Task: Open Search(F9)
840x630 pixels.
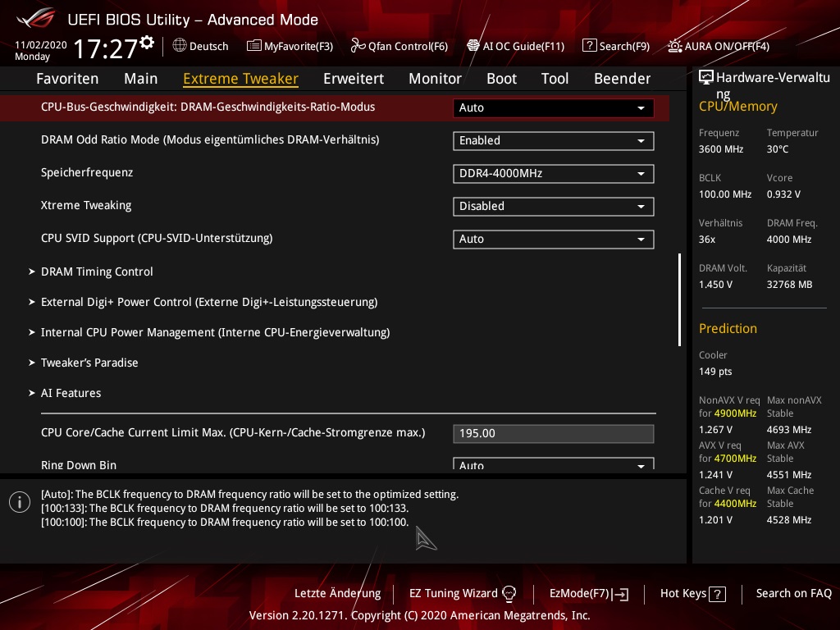Action: tap(624, 46)
